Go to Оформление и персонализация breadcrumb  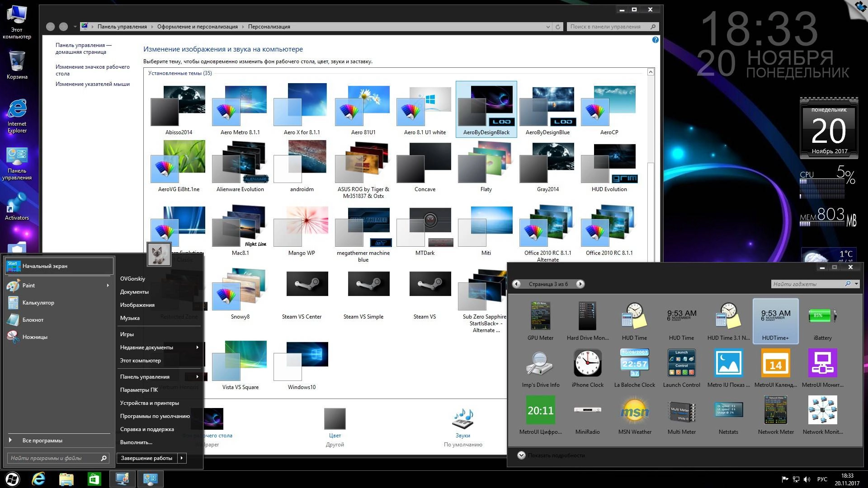tap(196, 26)
